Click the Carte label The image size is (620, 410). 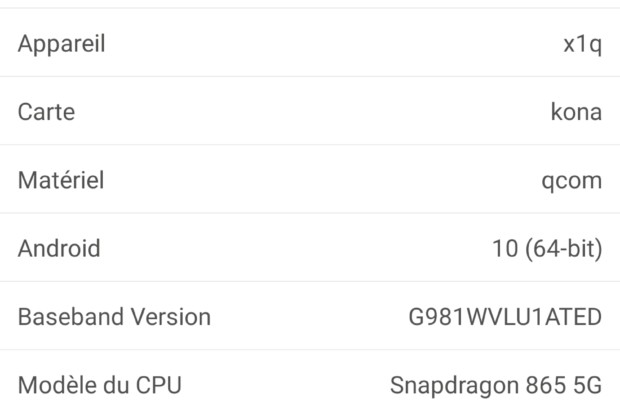[x=46, y=112]
